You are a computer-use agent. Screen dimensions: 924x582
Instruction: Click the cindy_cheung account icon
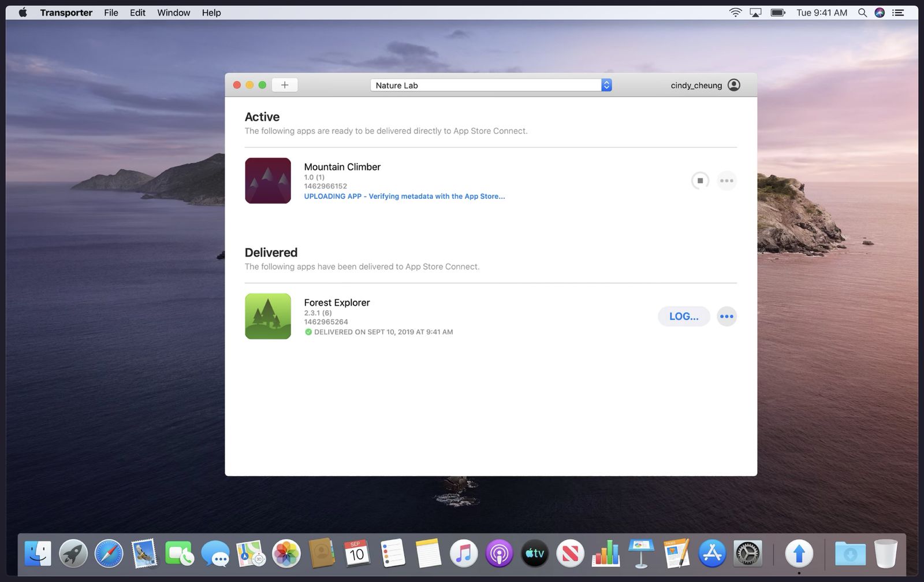[733, 85]
